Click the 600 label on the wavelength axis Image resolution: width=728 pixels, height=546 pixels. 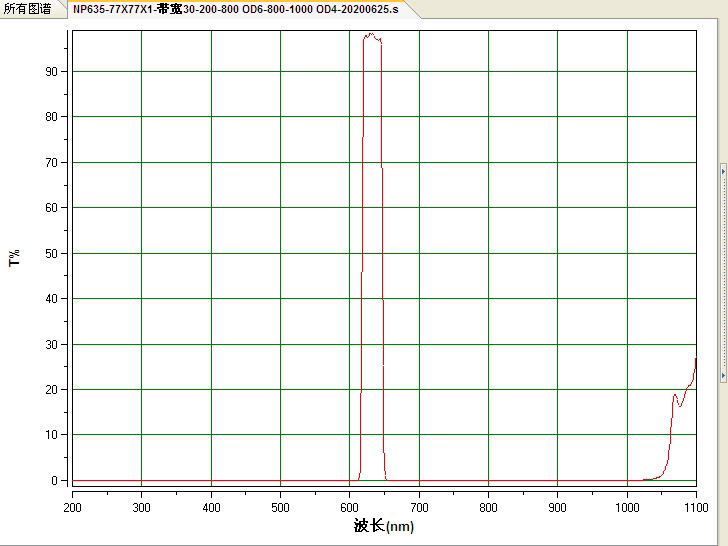click(x=349, y=507)
